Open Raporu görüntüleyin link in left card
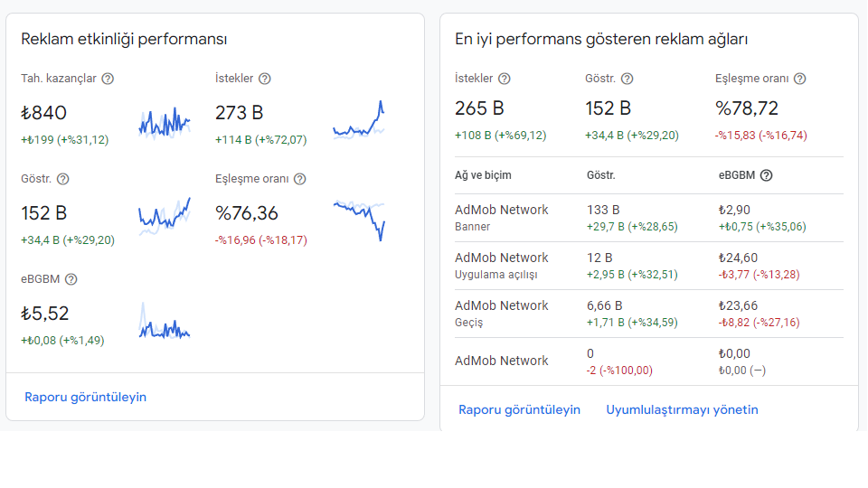This screenshot has height=488, width=868. click(x=85, y=398)
